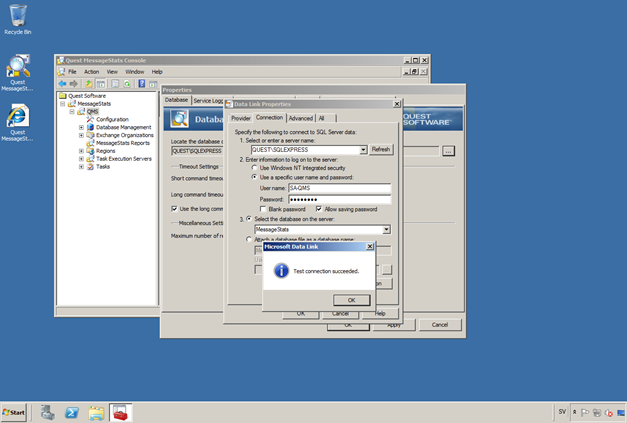Open the server name dropdown arrow

[x=363, y=150]
